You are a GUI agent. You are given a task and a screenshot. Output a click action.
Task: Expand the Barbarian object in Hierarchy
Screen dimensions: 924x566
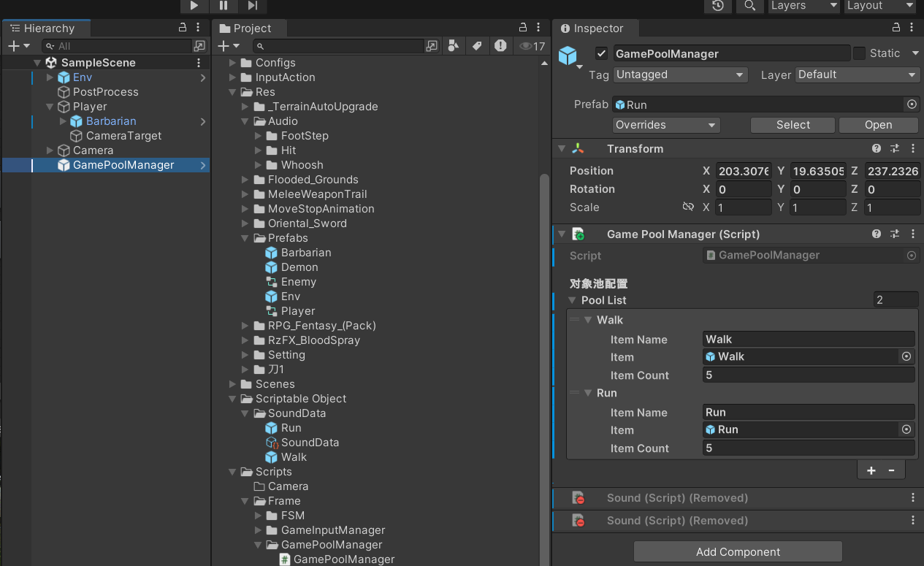tap(63, 121)
